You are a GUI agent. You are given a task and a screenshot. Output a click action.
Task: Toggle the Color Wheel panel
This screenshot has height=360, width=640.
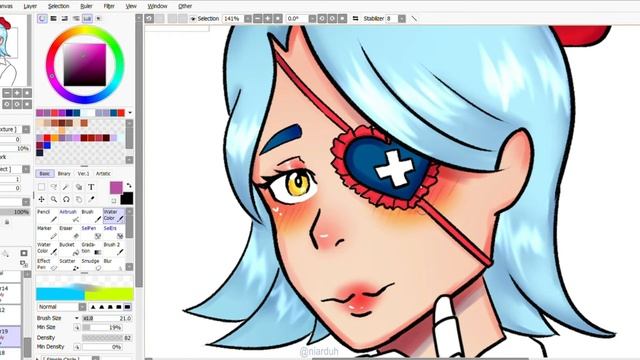pos(42,18)
